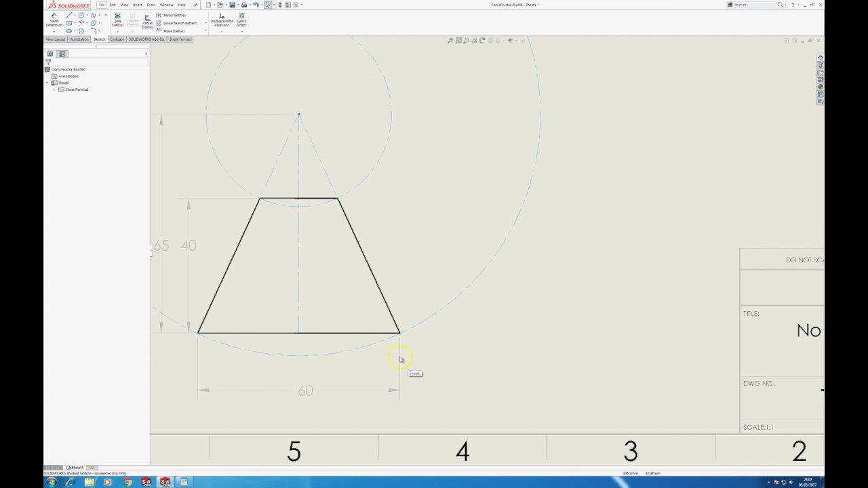868x488 pixels.
Task: Open the Tools menu
Action: click(x=151, y=5)
